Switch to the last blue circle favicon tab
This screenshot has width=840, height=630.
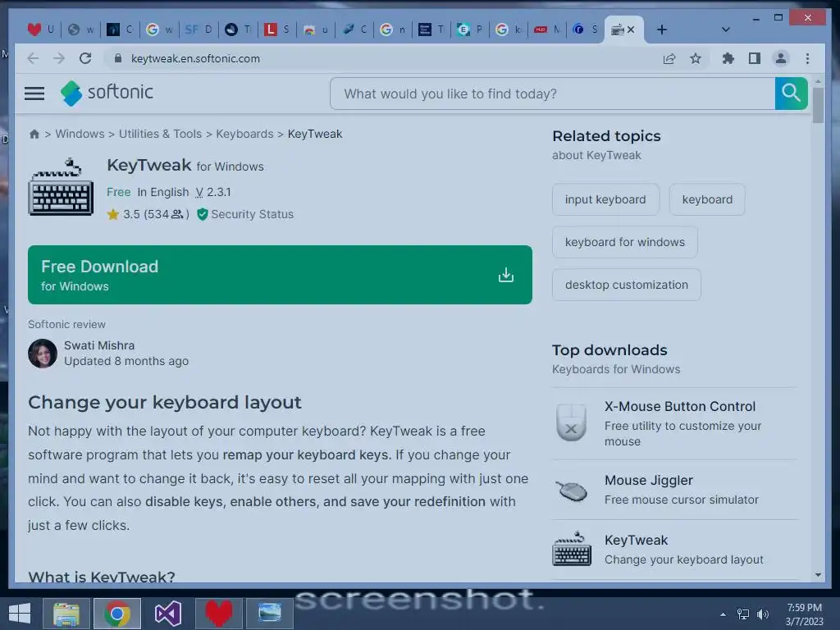click(584, 30)
